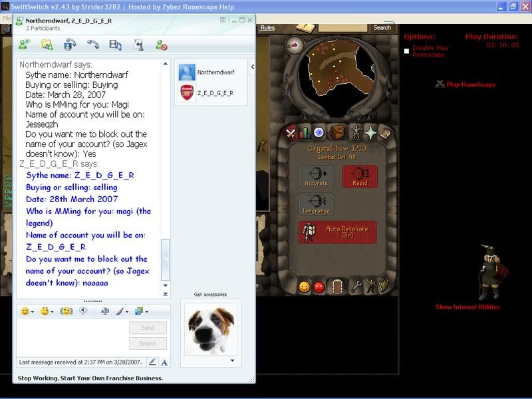Open the games toolbar icon

point(138,45)
